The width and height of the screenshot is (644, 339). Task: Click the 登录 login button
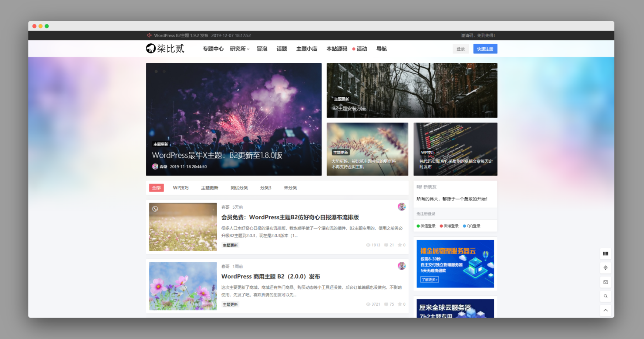coord(461,48)
